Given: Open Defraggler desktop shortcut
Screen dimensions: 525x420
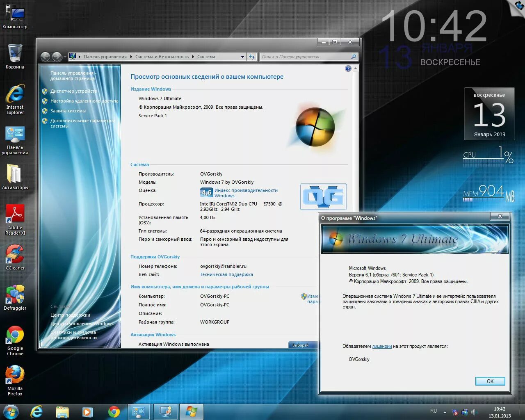Looking at the screenshot, I should tap(15, 297).
